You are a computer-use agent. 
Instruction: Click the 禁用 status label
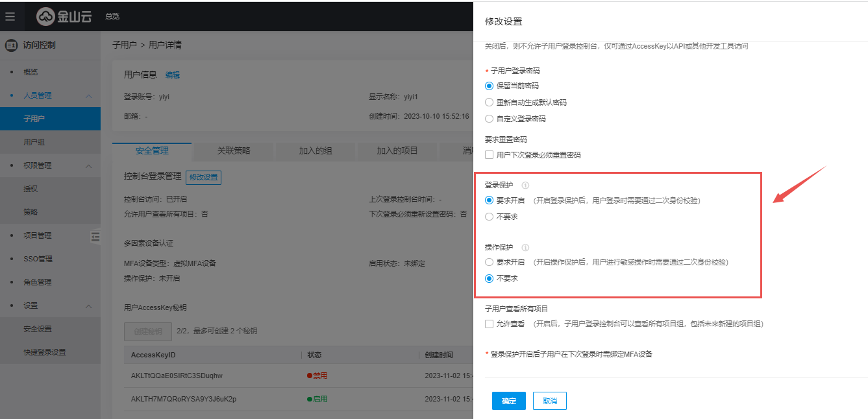click(317, 376)
